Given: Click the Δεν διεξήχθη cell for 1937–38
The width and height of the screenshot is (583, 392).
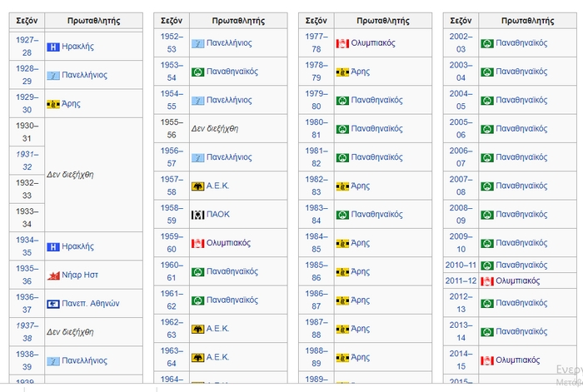Looking at the screenshot, I should [x=93, y=332].
